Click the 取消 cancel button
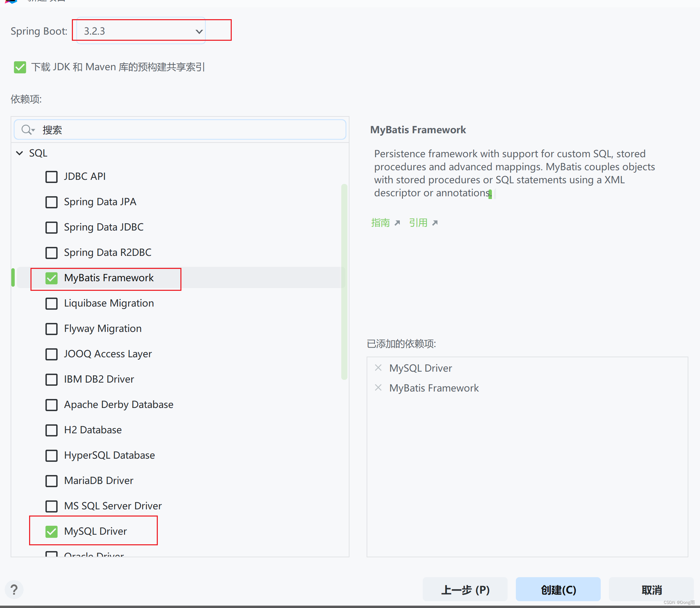The width and height of the screenshot is (700, 608). point(651,590)
